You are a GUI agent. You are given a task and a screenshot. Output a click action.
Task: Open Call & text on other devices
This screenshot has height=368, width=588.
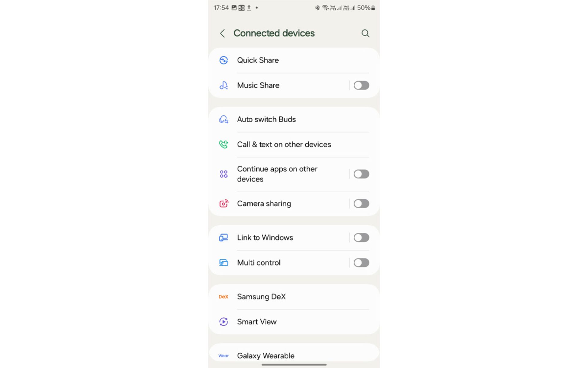click(284, 144)
